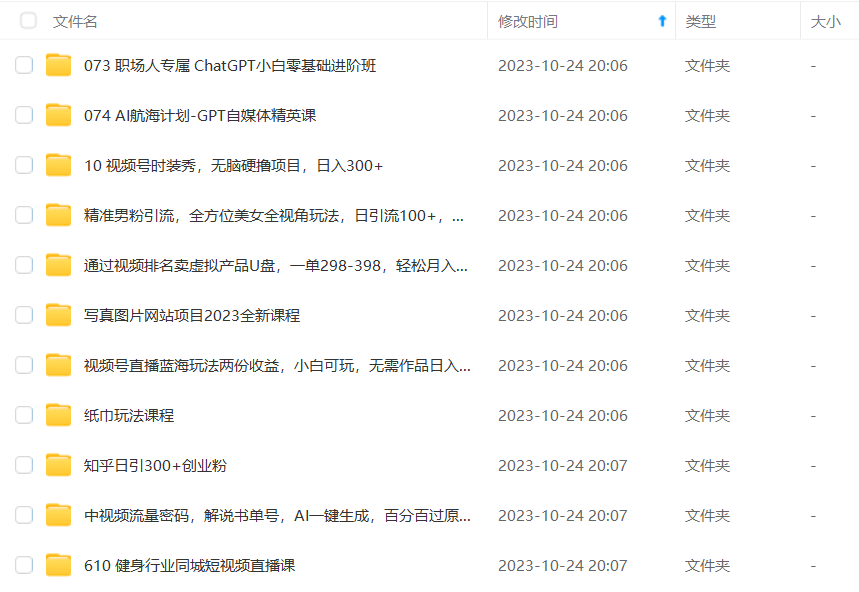Sort files by 类型 column header
The height and width of the screenshot is (592, 859).
700,21
